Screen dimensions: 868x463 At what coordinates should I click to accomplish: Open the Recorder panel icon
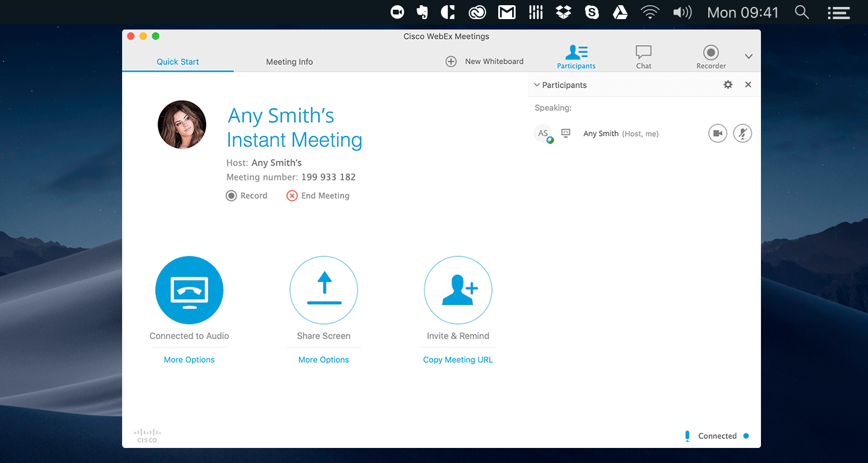click(x=711, y=57)
